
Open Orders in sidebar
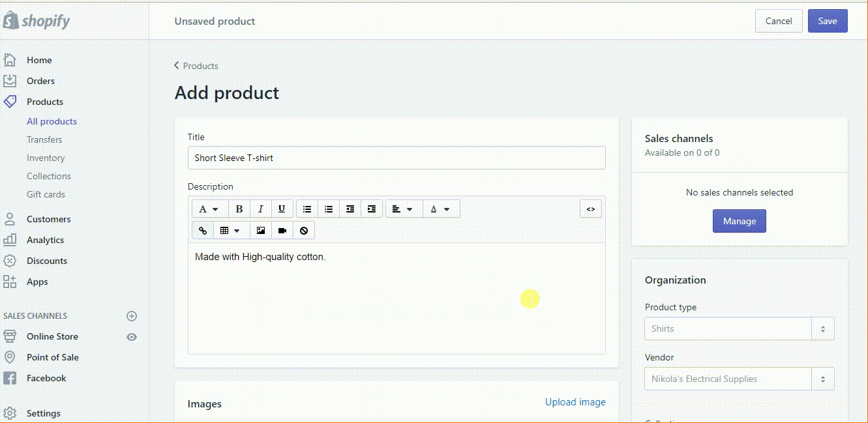40,81
